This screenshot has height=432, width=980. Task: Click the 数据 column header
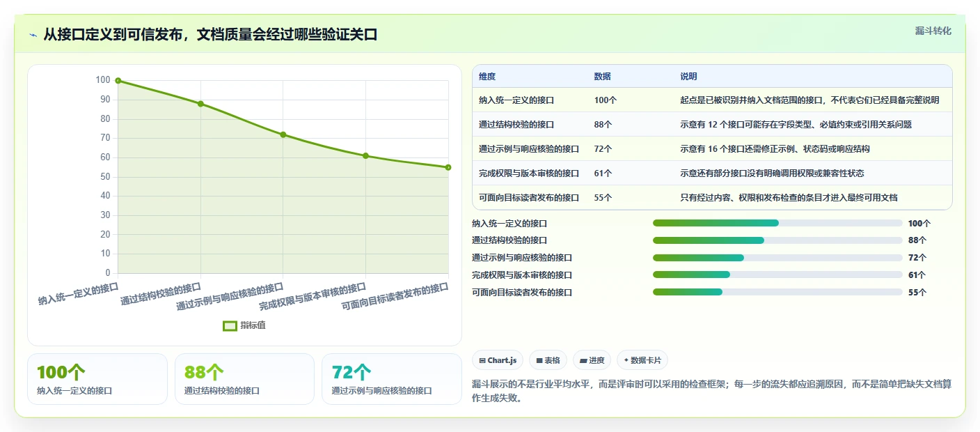[603, 77]
